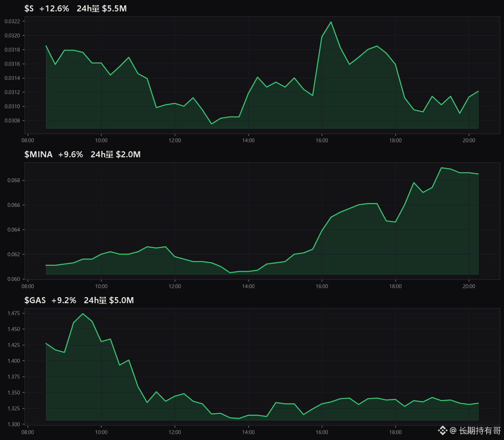Select the 12:00 time label under $GAS chart
504x440 pixels.
point(175,432)
